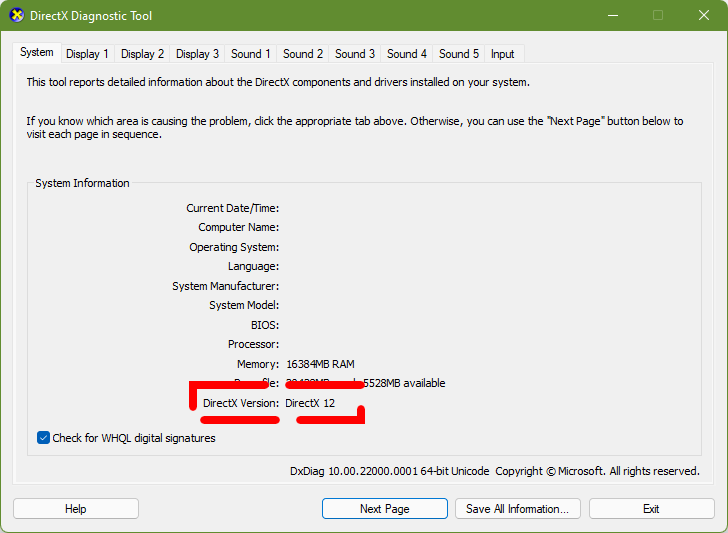This screenshot has width=728, height=533.
Task: Minimize the DirectX Diagnostic Tool window
Action: click(x=613, y=15)
